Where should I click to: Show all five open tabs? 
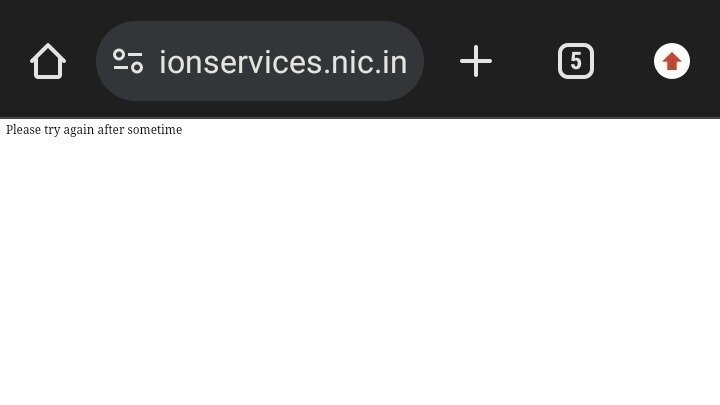click(575, 62)
